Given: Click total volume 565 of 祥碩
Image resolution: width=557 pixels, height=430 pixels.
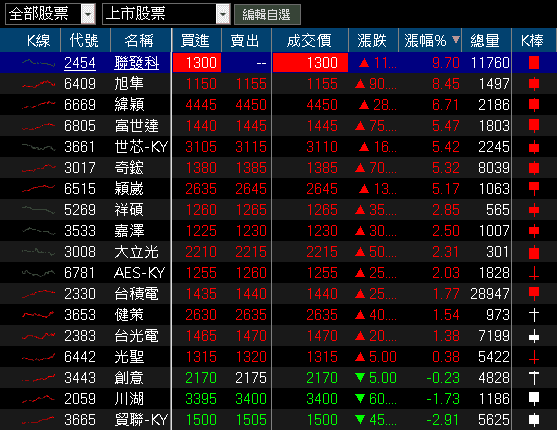Looking at the screenshot, I should click(x=498, y=210).
